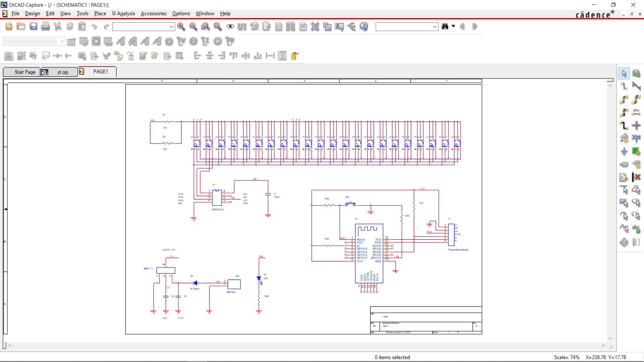Click the Save document floppy icon

click(33, 26)
